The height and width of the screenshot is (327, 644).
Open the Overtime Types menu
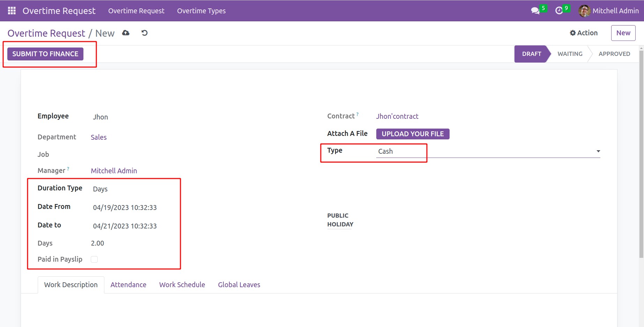pos(201,11)
